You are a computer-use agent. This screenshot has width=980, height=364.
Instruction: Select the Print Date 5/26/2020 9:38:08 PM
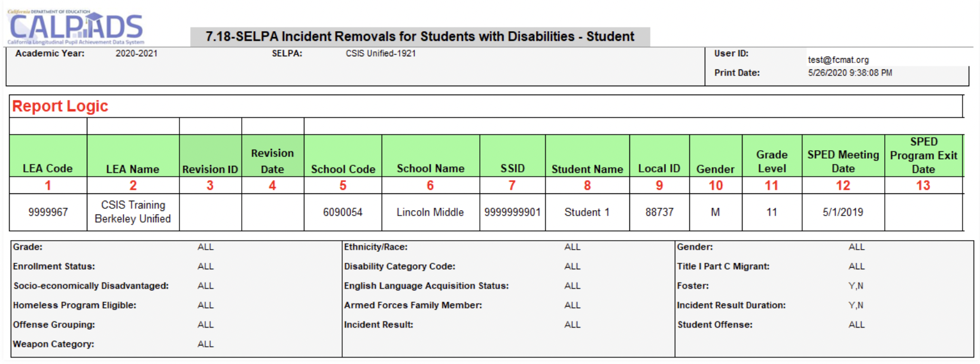pos(850,72)
